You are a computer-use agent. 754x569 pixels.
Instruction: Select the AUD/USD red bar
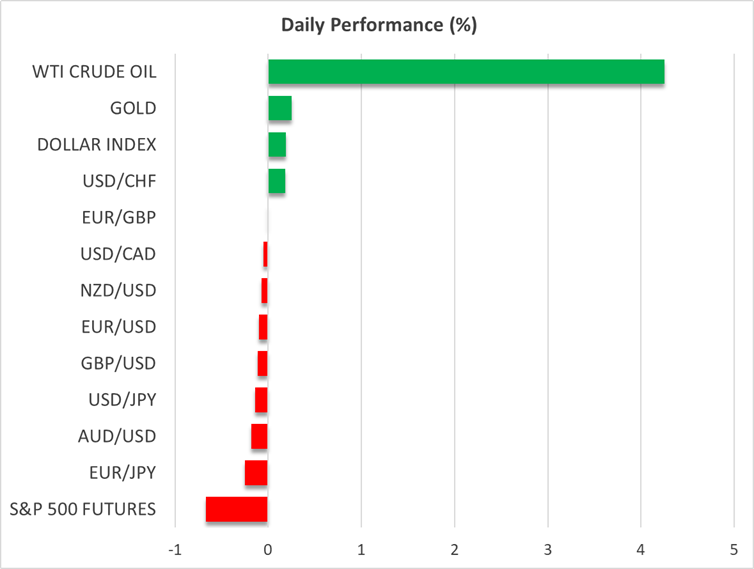[x=259, y=436]
